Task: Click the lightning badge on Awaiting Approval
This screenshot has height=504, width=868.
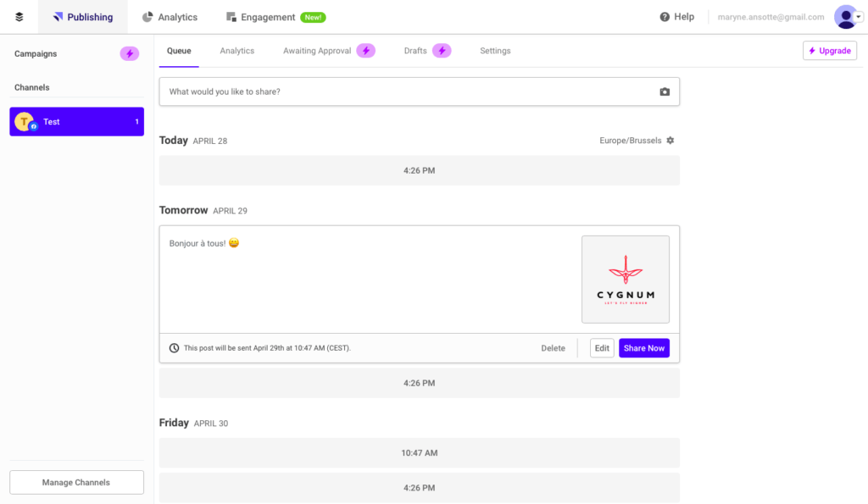Action: pos(365,50)
